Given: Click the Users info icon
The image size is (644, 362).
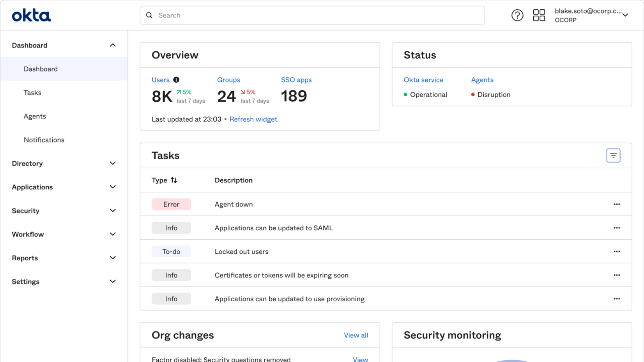Looking at the screenshot, I should coord(176,80).
